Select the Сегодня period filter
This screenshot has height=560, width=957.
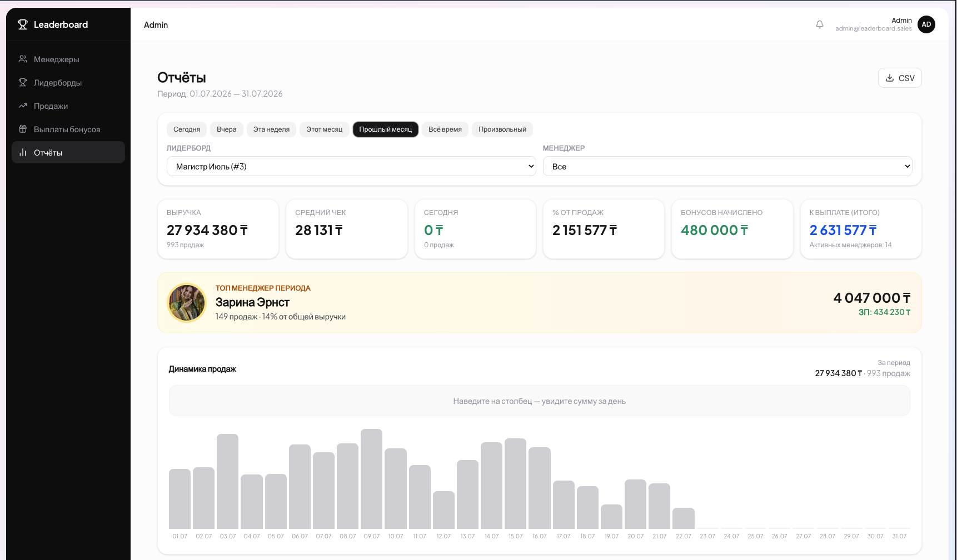pyautogui.click(x=187, y=129)
